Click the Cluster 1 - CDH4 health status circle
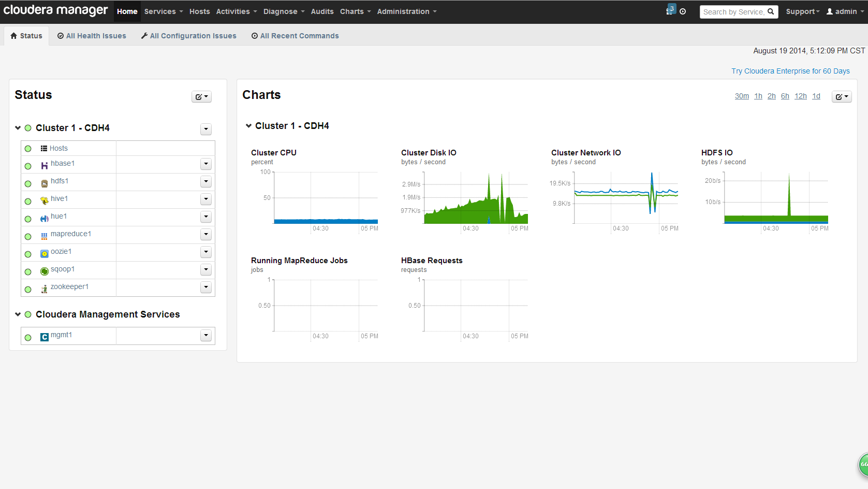The image size is (868, 489). click(x=28, y=128)
